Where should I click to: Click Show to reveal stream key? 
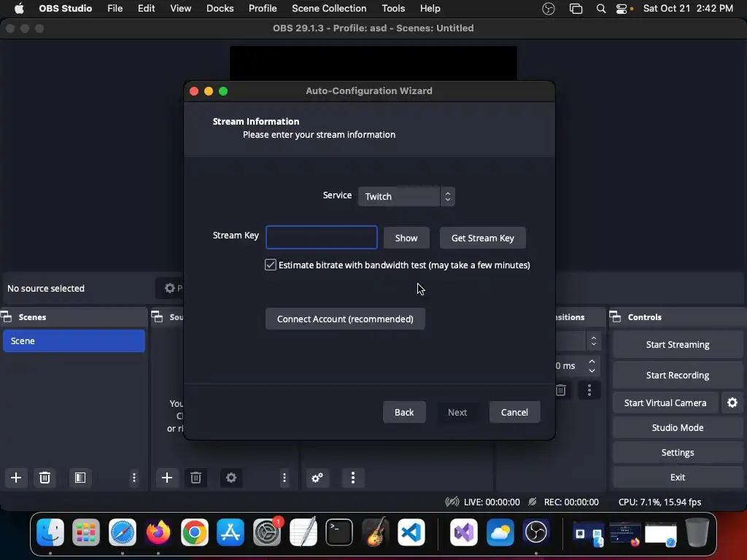406,238
